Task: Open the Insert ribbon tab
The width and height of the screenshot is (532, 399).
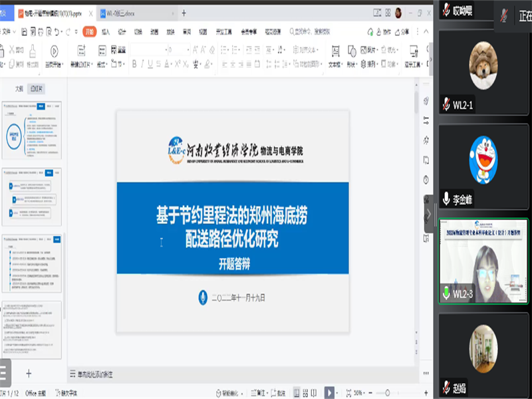Action: click(105, 31)
